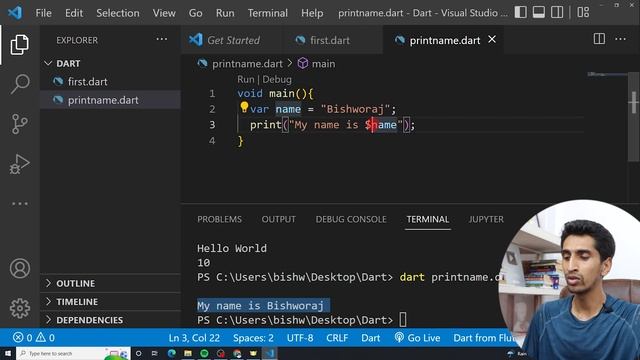This screenshot has height=360, width=640.
Task: Open the Edit menu
Action: coord(74,13)
